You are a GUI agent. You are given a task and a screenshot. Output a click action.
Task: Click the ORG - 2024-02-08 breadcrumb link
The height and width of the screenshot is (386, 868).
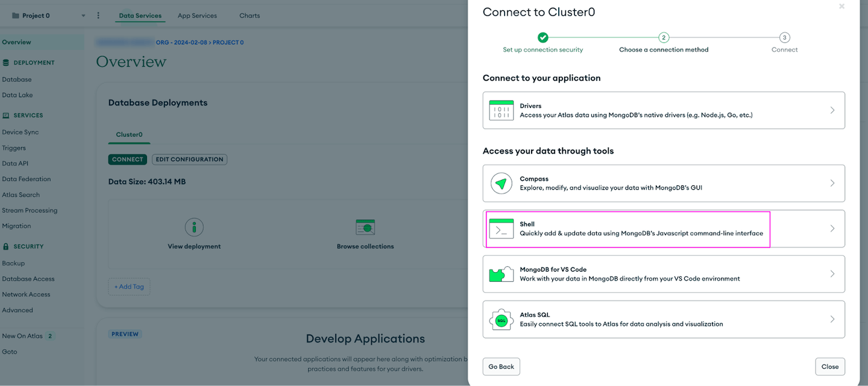pyautogui.click(x=182, y=43)
